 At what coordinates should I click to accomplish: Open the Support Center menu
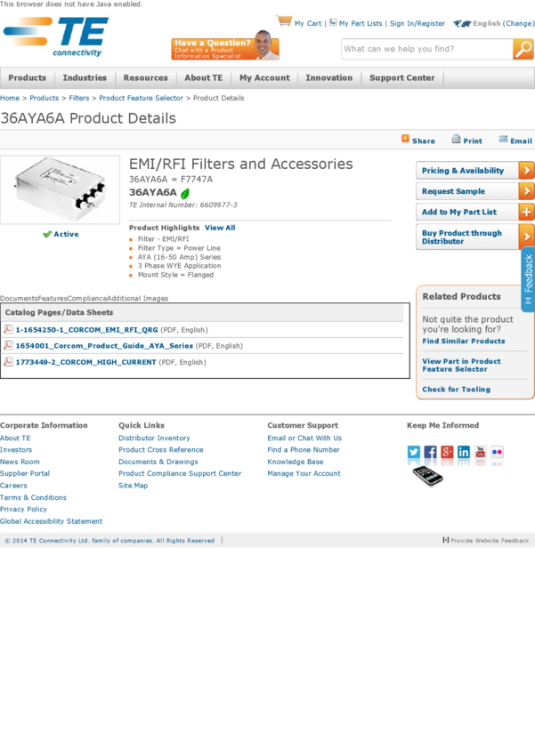point(401,78)
